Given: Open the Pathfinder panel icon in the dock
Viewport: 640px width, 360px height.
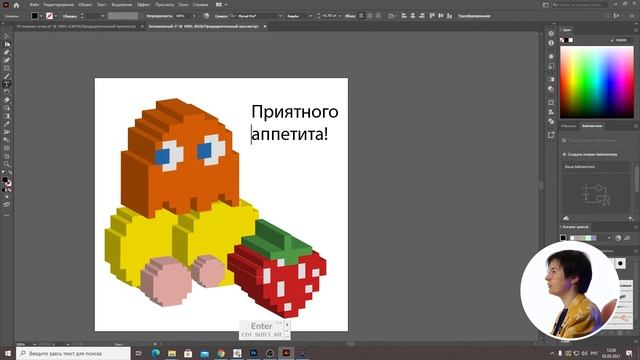Looking at the screenshot, I should click(x=551, y=121).
